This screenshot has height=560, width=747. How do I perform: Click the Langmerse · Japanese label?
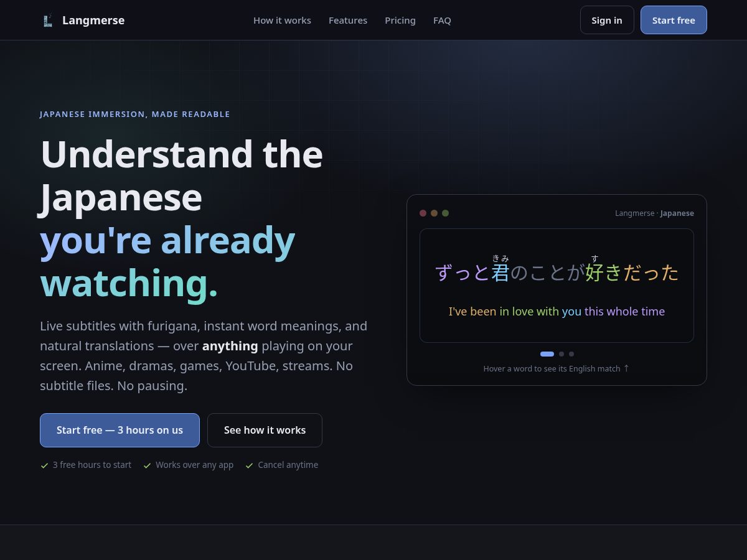[654, 213]
